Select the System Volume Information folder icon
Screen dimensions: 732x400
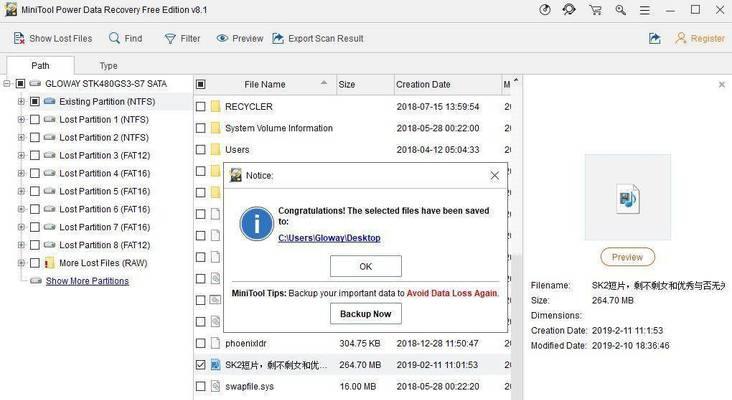[215, 128]
